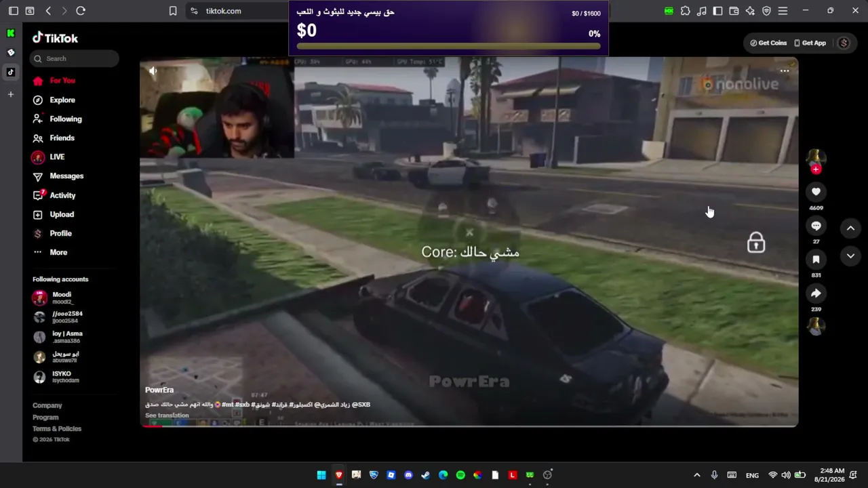Switch the ENG input language
Image resolution: width=868 pixels, height=488 pixels.
tap(752, 475)
